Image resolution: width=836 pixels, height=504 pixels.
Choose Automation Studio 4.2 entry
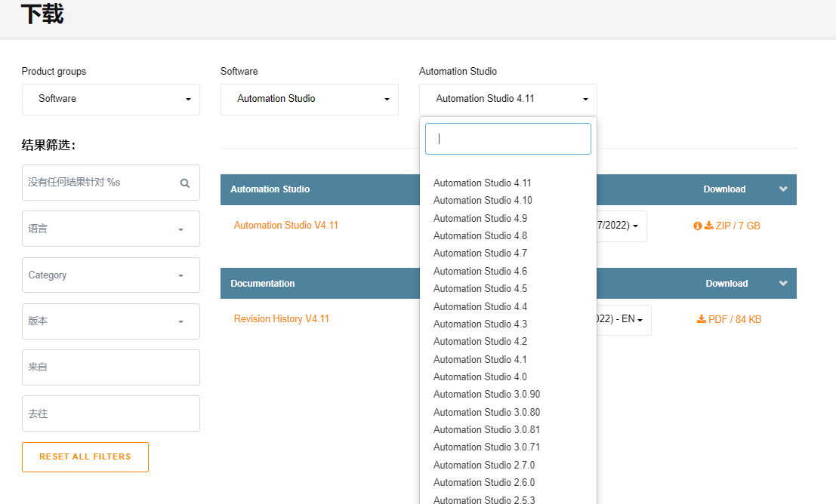coord(480,341)
